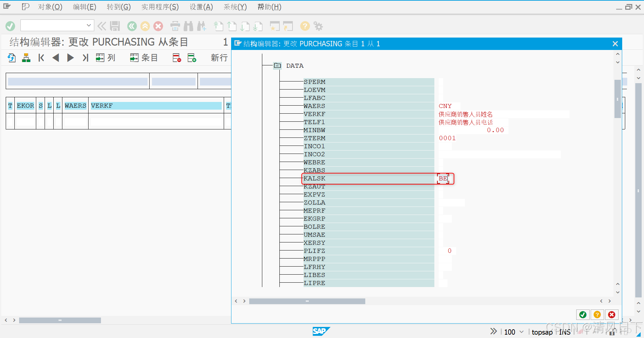This screenshot has height=338, width=644.
Task: Click the Find binoculars icon
Action: tap(189, 26)
